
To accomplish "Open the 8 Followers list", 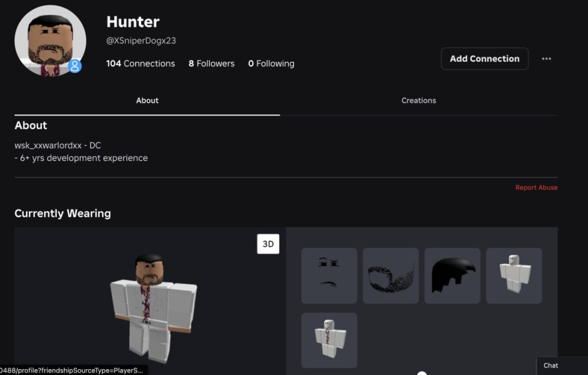I will point(211,63).
